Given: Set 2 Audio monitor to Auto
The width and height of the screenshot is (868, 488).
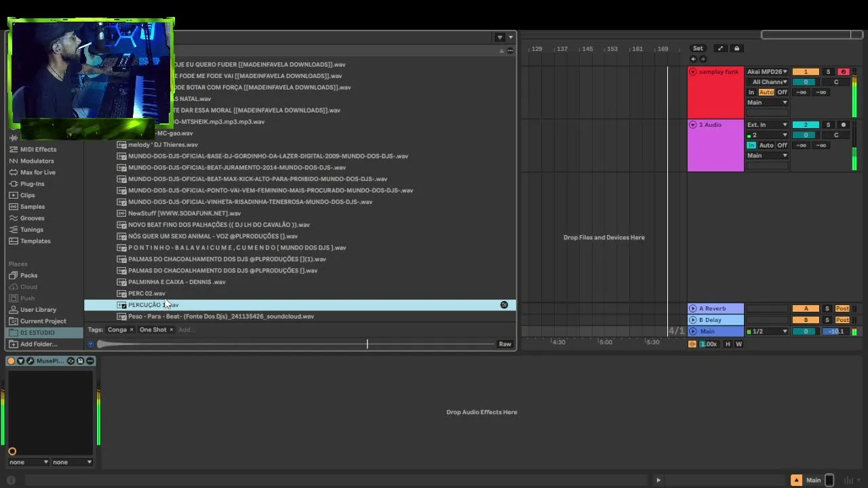Looking at the screenshot, I should [x=766, y=145].
